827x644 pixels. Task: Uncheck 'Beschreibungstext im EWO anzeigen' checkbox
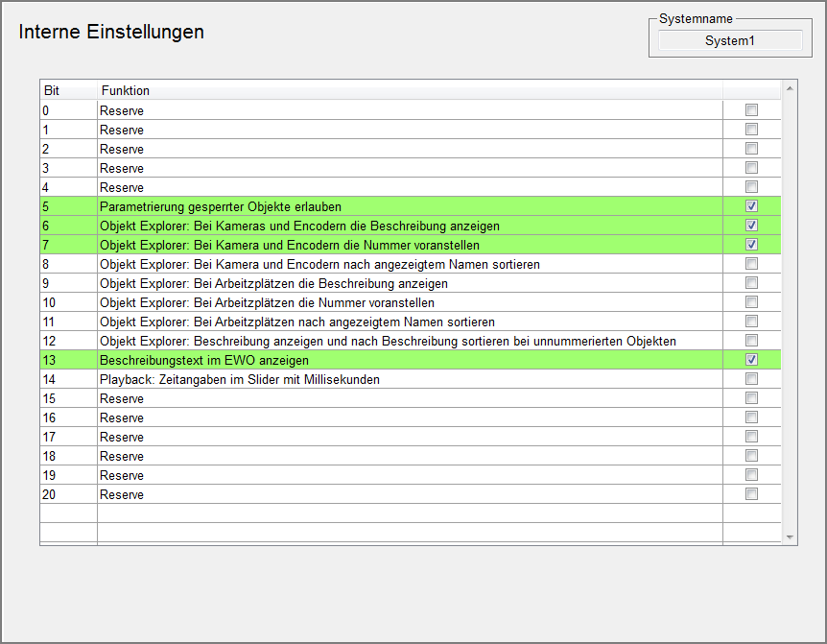[751, 360]
